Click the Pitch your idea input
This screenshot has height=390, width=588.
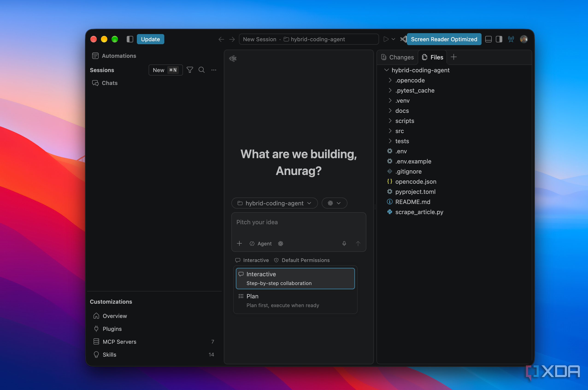click(298, 222)
